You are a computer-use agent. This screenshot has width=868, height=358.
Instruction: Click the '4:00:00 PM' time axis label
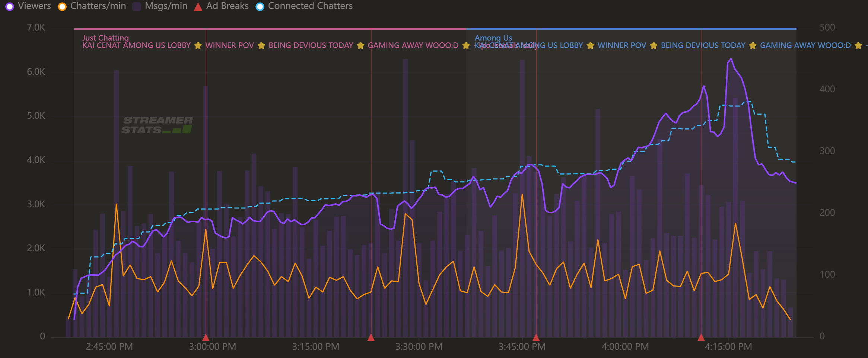click(x=625, y=347)
